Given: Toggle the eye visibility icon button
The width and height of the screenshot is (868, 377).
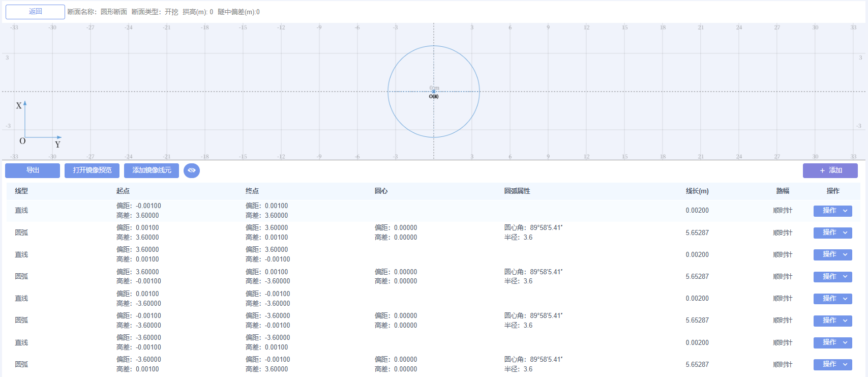Looking at the screenshot, I should coord(192,170).
